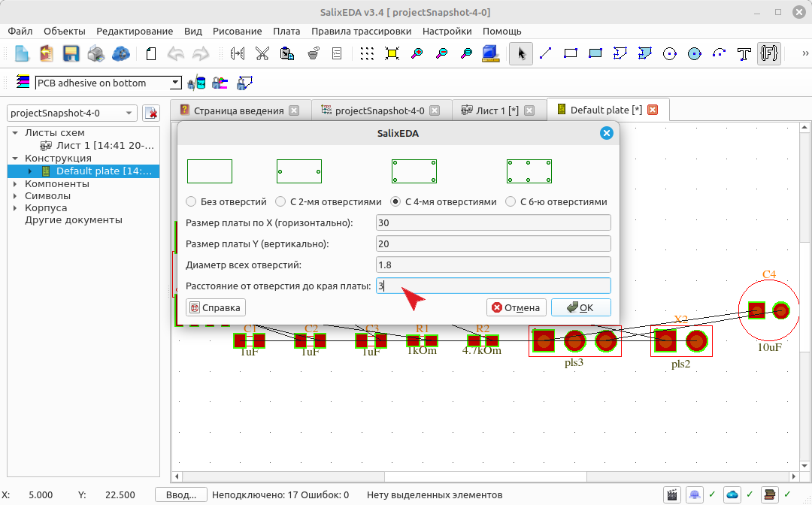Viewport: 812px width, 505px height.
Task: Expand the 'Default plate' tree item arrow
Action: (x=30, y=171)
